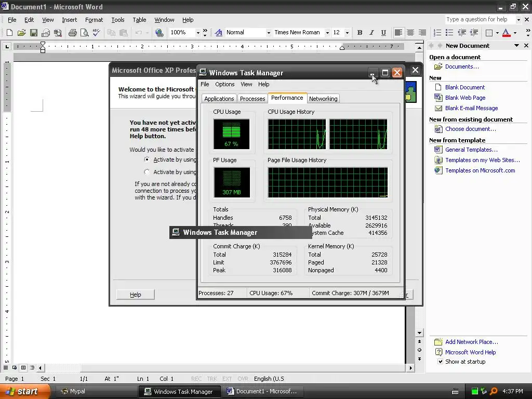Screen dimensions: 532x399
Task: Open the Times New Roman font dropdown
Action: pyautogui.click(x=327, y=33)
